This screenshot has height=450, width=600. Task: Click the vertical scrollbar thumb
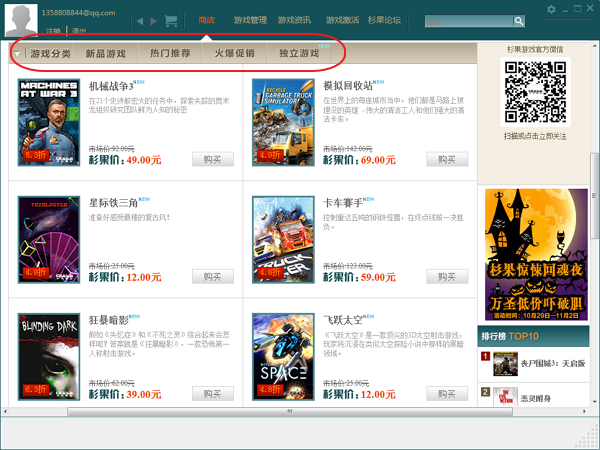[594, 196]
